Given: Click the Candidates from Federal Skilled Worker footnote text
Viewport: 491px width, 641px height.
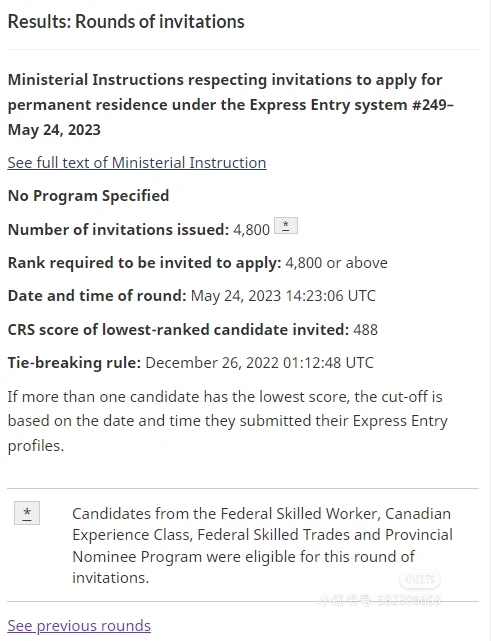Looking at the screenshot, I should click(262, 546).
